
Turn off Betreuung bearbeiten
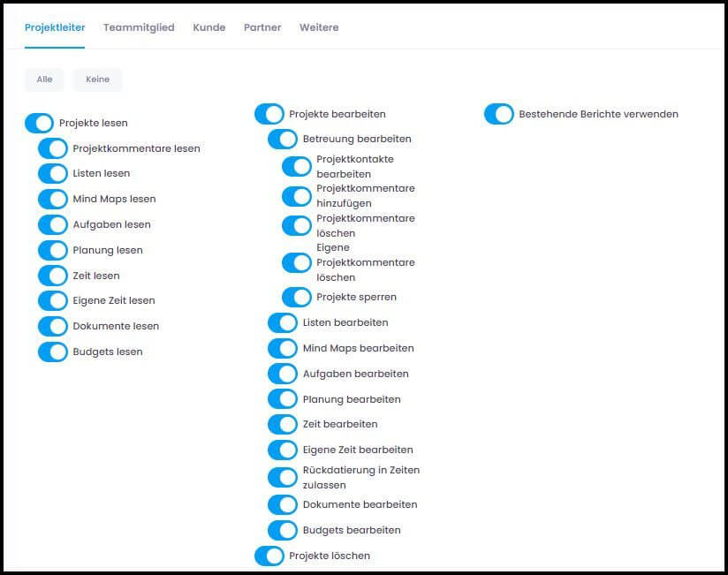click(283, 139)
